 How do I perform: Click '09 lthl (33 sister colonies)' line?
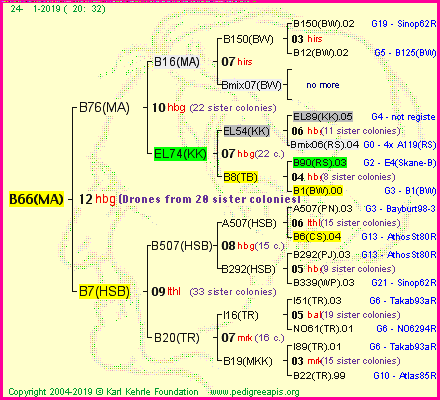[214, 292]
